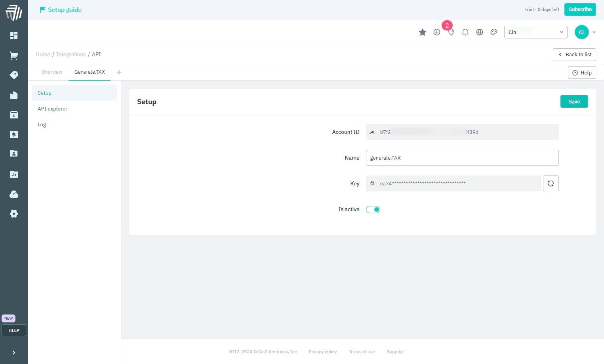Open the notifications bell icon
This screenshot has height=364, width=604.
[x=465, y=32]
